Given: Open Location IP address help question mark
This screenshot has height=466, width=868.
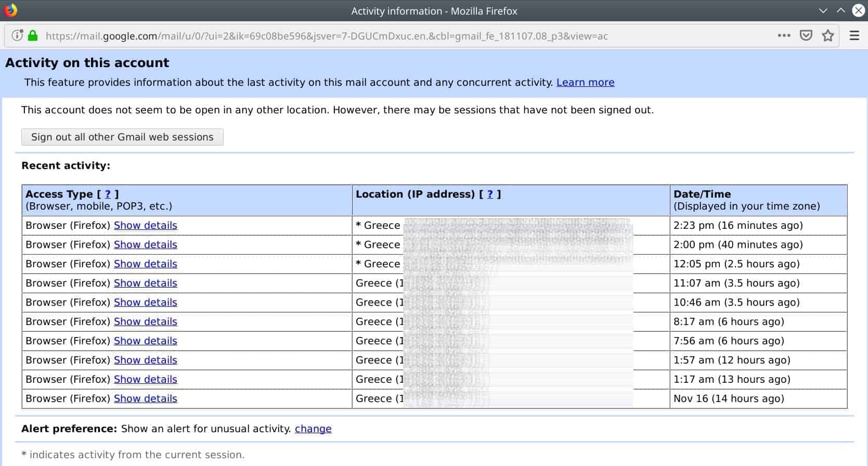Looking at the screenshot, I should coord(490,194).
